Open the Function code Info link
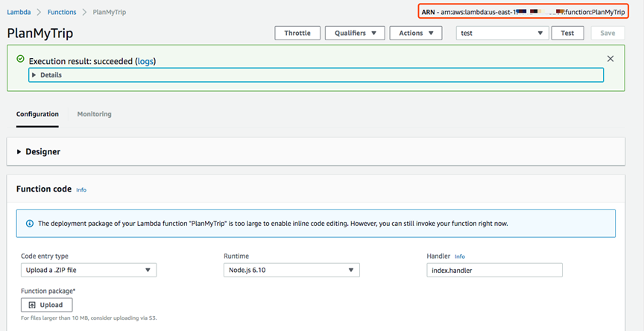The width and height of the screenshot is (644, 331). pyautogui.click(x=81, y=190)
